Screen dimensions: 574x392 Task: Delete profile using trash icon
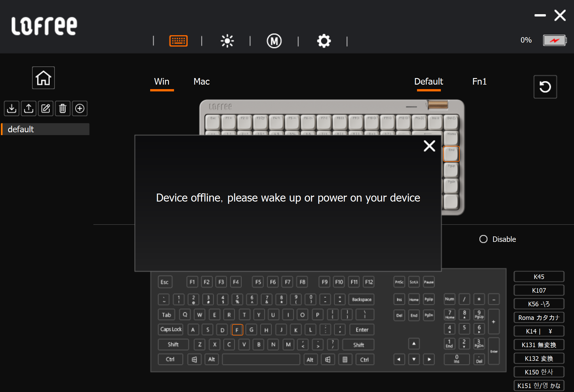pos(63,108)
